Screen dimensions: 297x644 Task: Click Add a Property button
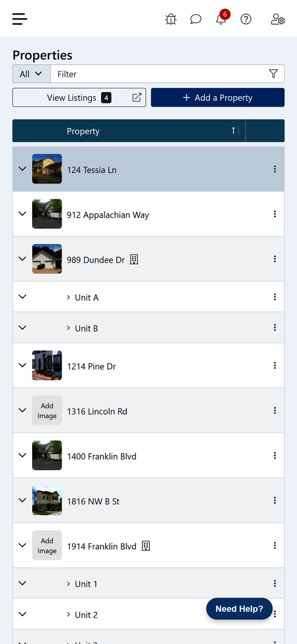218,97
